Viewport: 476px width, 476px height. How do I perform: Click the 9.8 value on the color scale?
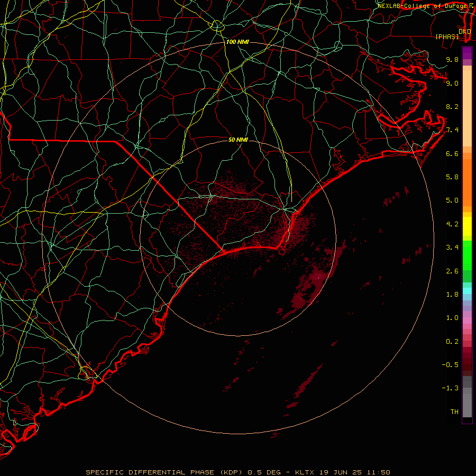point(452,59)
